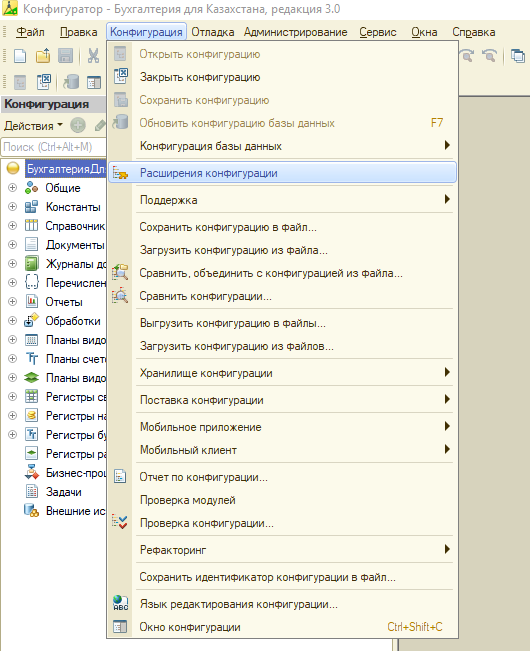Open the Действия dropdown
Image resolution: width=530 pixels, height=651 pixels.
(33, 125)
